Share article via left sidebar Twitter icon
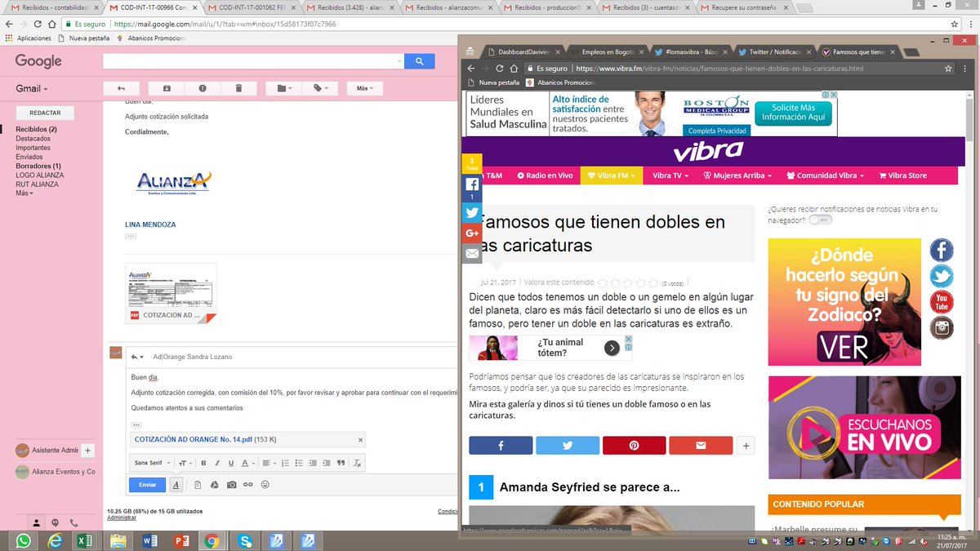This screenshot has height=551, width=980. tap(472, 212)
